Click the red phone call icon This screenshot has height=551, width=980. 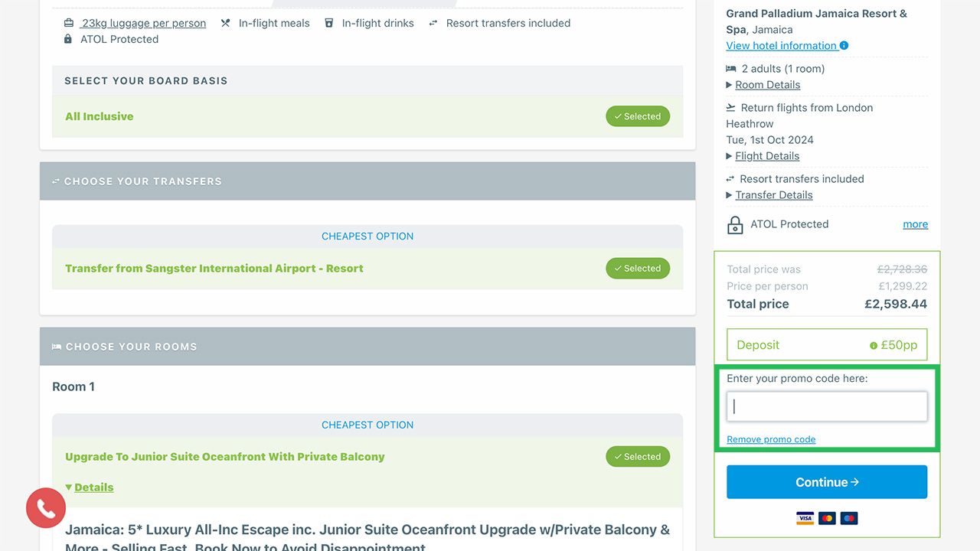[x=46, y=508]
